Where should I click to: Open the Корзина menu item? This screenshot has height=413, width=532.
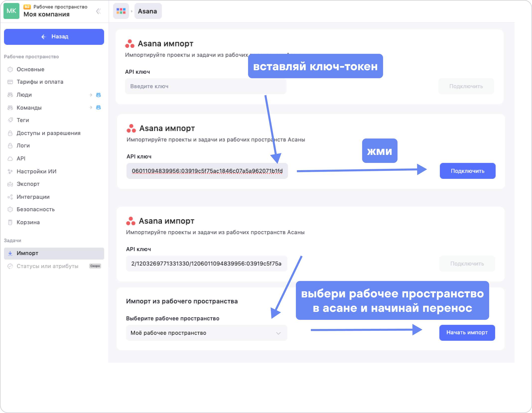[x=54, y=222]
